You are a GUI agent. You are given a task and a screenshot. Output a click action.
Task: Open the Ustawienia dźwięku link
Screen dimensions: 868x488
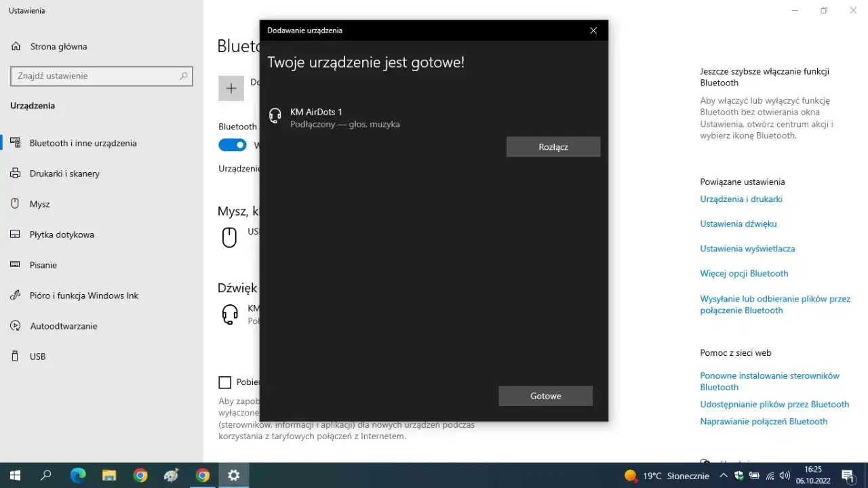click(x=738, y=224)
